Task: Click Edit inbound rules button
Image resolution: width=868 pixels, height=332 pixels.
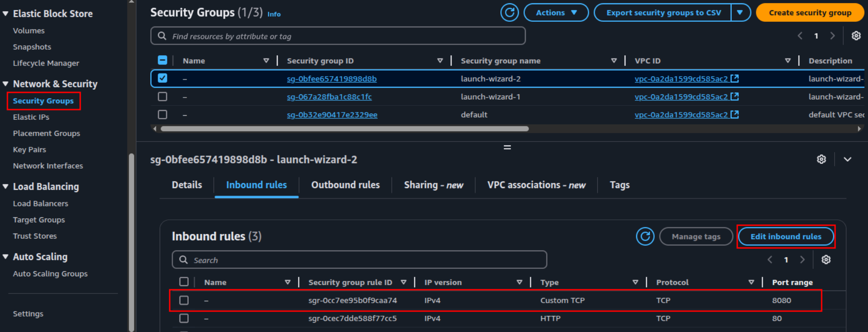Action: tap(786, 236)
